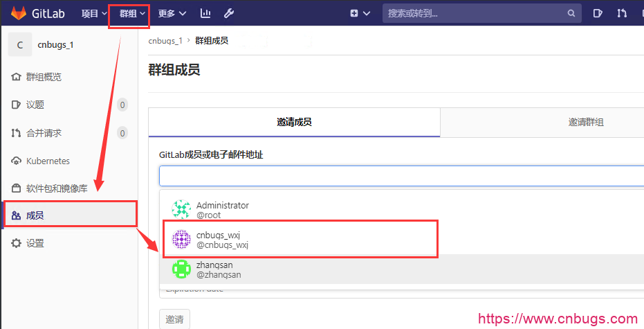Choose cnbugs_wxj from the member suggestions
This screenshot has height=329, width=644.
click(221, 240)
